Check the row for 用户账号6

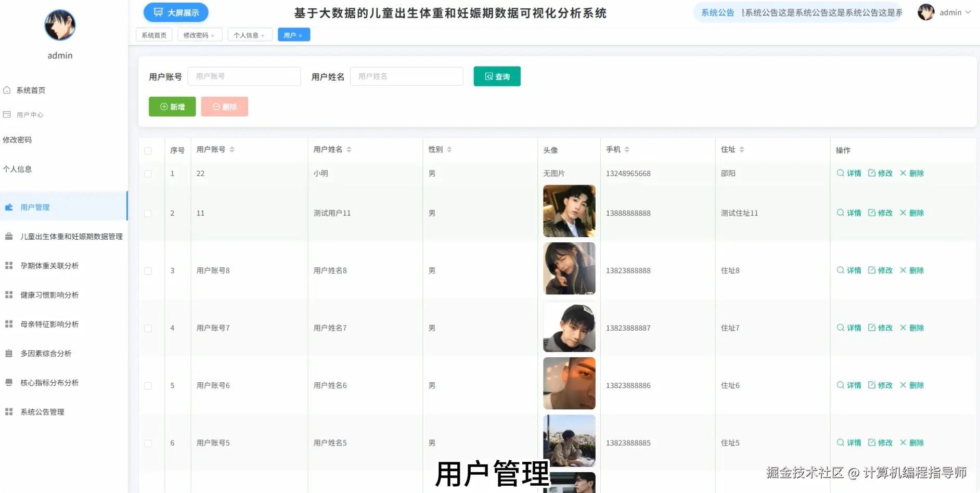[x=148, y=386]
